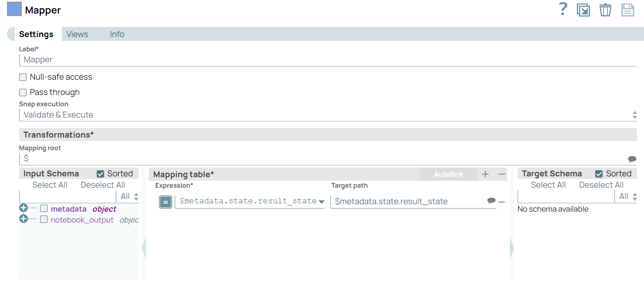Uncheck Sorted in Input Schema
Screen dimensions: 644x290
pyautogui.click(x=101, y=174)
